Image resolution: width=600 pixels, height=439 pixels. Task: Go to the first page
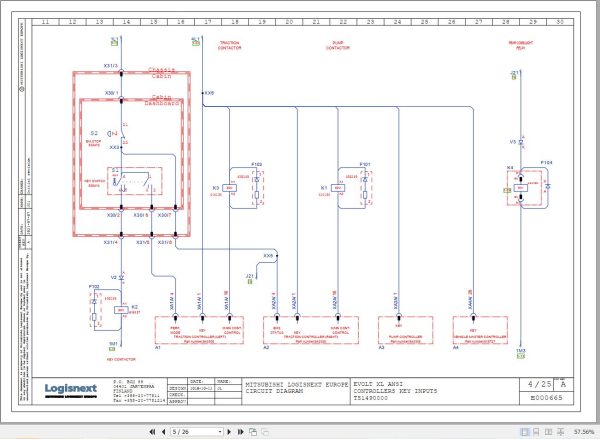[152, 432]
